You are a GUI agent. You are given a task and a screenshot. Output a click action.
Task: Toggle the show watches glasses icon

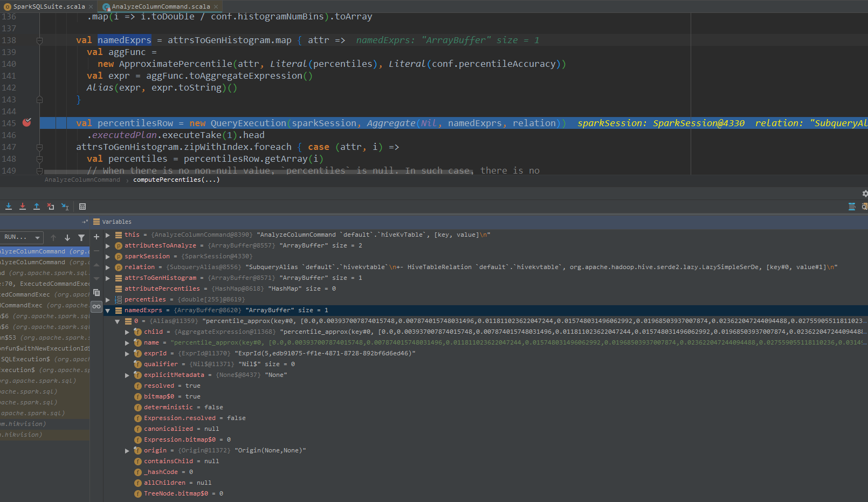(97, 306)
